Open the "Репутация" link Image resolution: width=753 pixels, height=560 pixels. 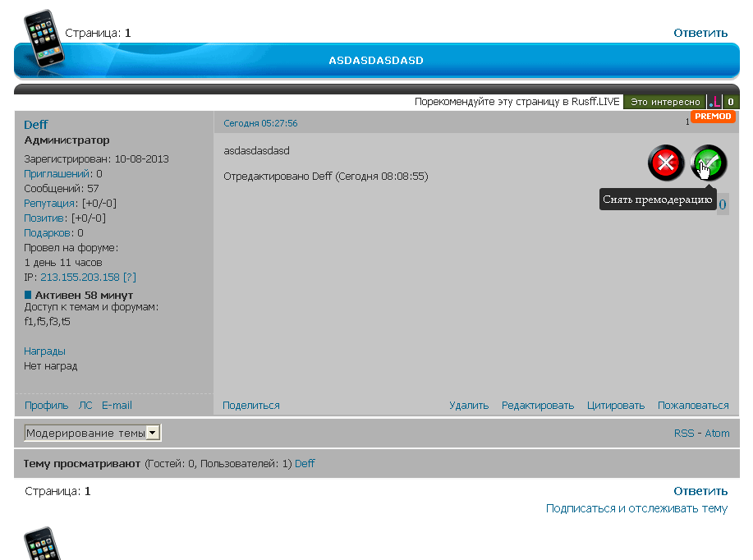point(50,203)
